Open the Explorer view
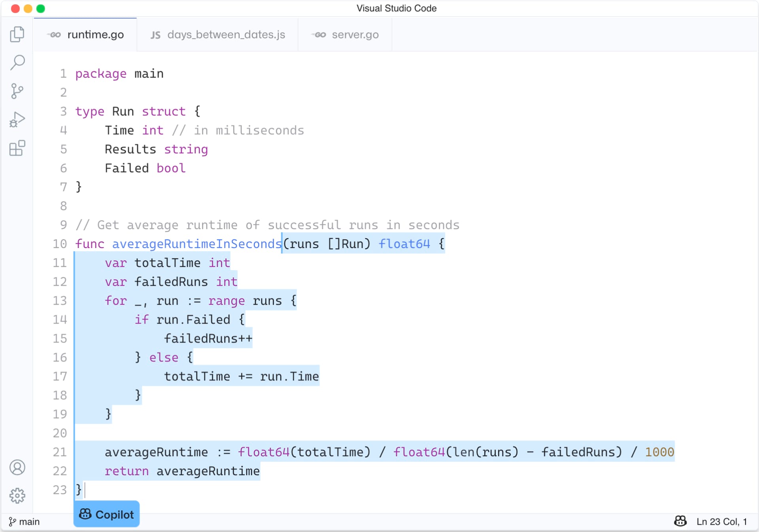 click(17, 34)
